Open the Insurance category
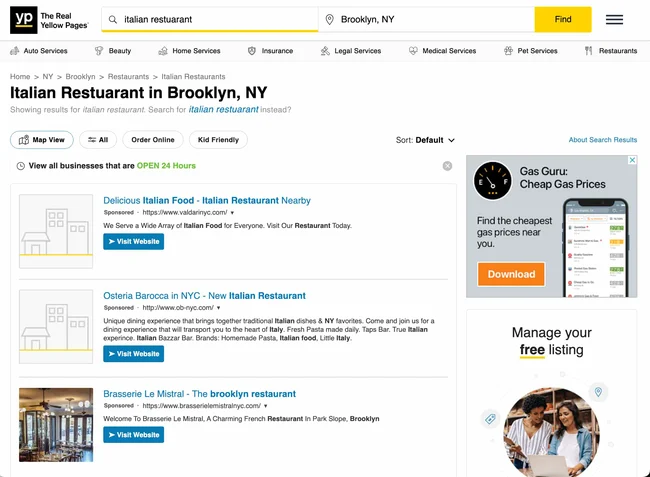The image size is (650, 477). (x=270, y=51)
